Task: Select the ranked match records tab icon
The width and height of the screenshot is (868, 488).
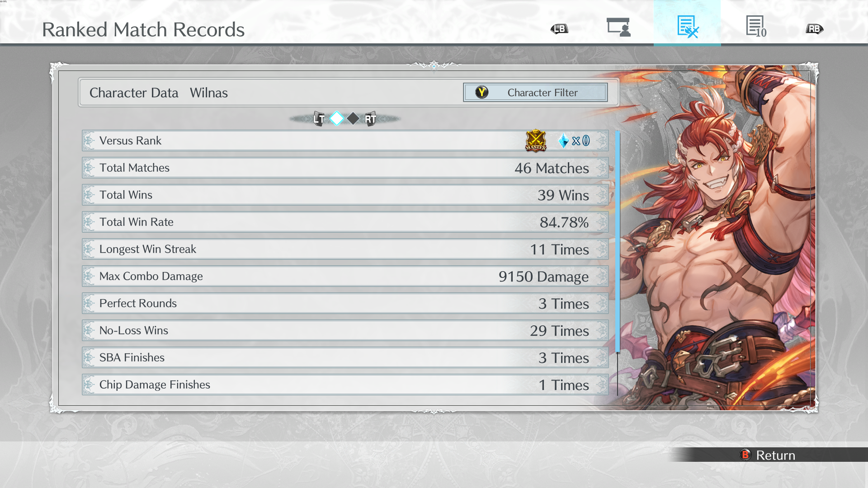Action: (x=688, y=27)
